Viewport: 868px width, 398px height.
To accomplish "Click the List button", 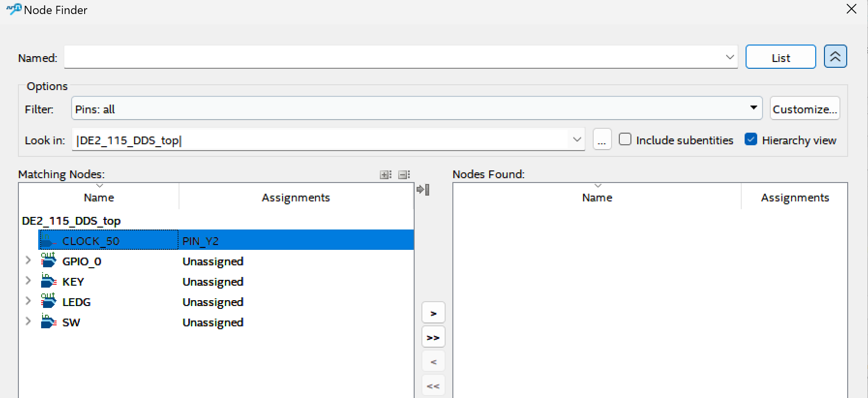I will coord(780,57).
